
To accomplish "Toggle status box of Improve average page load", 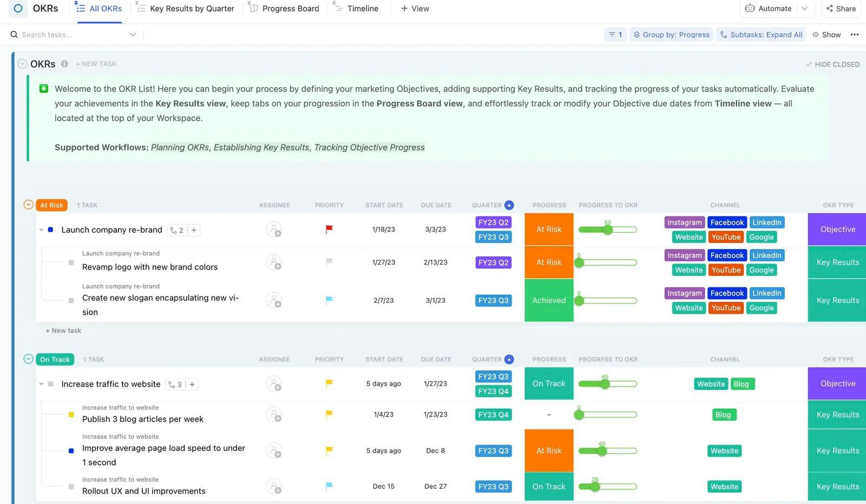I will 71,450.
